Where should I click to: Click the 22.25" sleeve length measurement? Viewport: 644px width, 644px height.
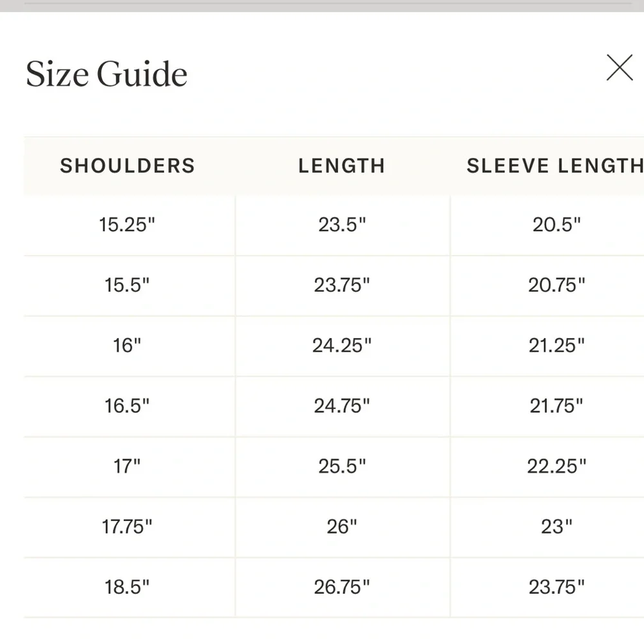556,466
